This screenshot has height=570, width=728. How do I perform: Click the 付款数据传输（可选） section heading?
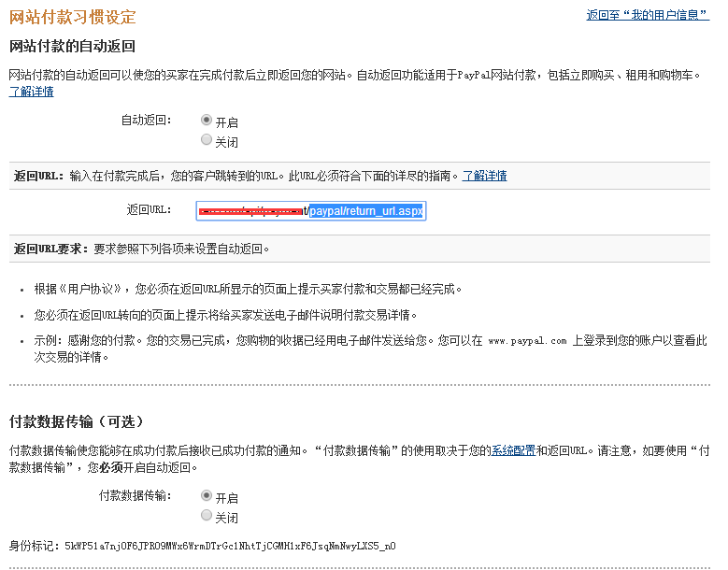[76, 421]
